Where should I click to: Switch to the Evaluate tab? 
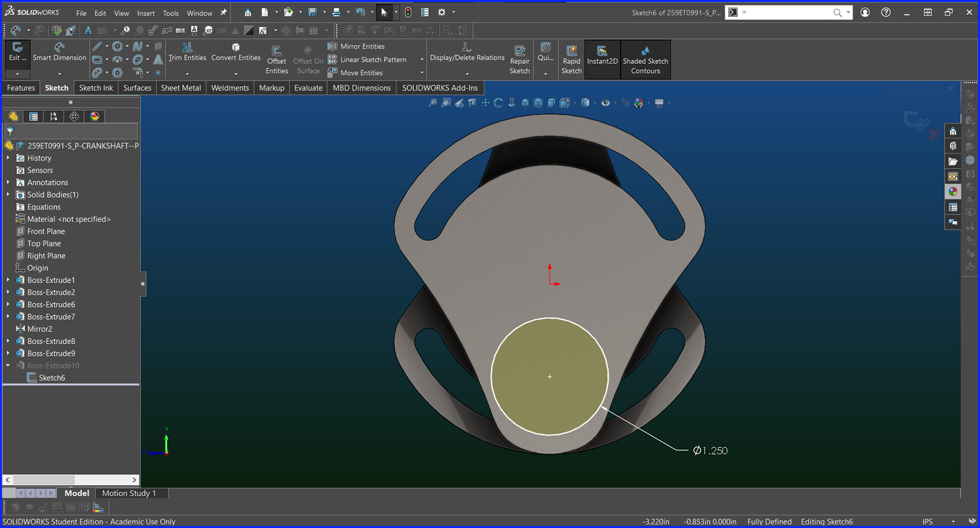coord(308,88)
